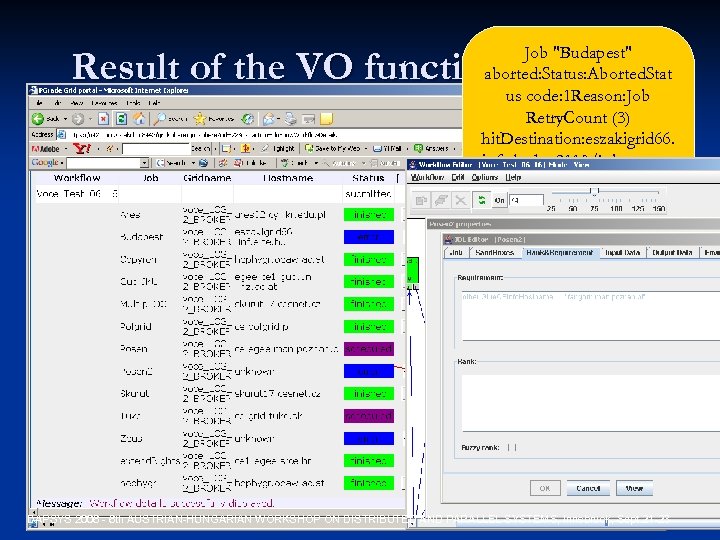The width and height of the screenshot is (720, 540).
Task: Click the Mail envelope icon in IE toolbar
Action: pos(269,119)
